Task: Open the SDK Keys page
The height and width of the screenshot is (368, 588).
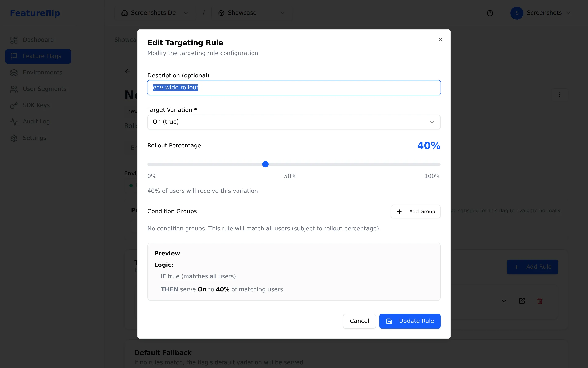Action: click(38, 105)
